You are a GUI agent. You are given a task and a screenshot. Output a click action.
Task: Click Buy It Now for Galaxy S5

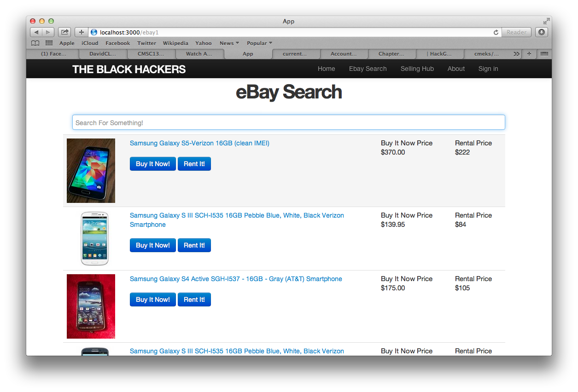(x=153, y=164)
